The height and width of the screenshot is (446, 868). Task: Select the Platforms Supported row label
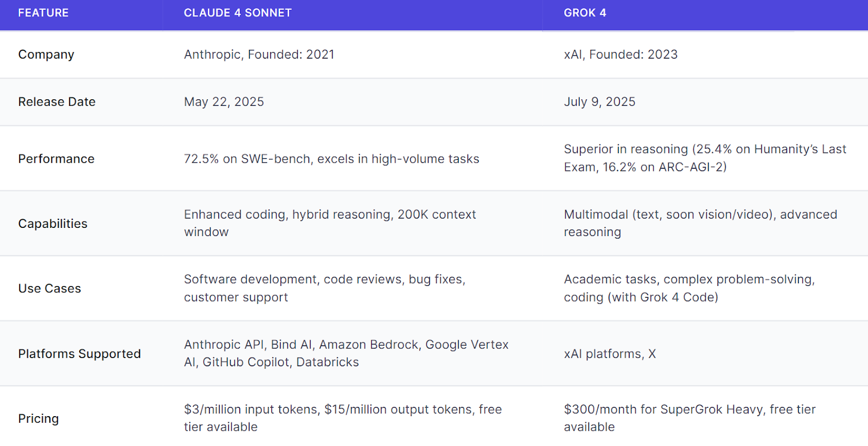[79, 354]
